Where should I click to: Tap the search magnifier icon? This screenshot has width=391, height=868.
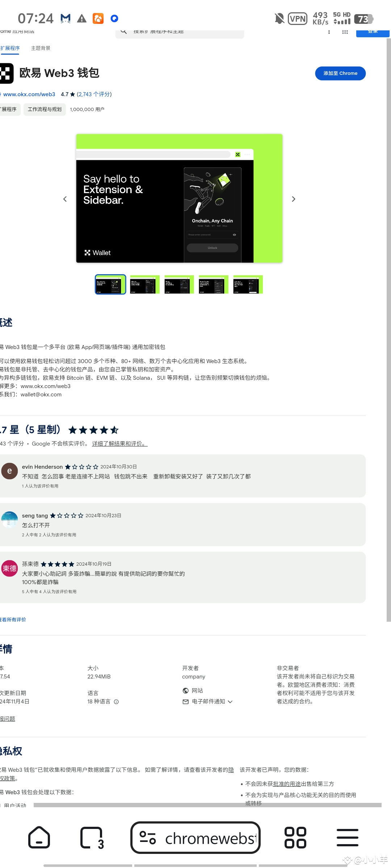124,31
